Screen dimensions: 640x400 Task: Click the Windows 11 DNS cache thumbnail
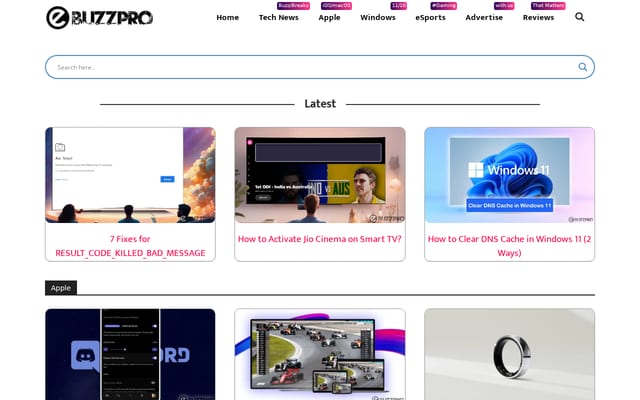509,175
